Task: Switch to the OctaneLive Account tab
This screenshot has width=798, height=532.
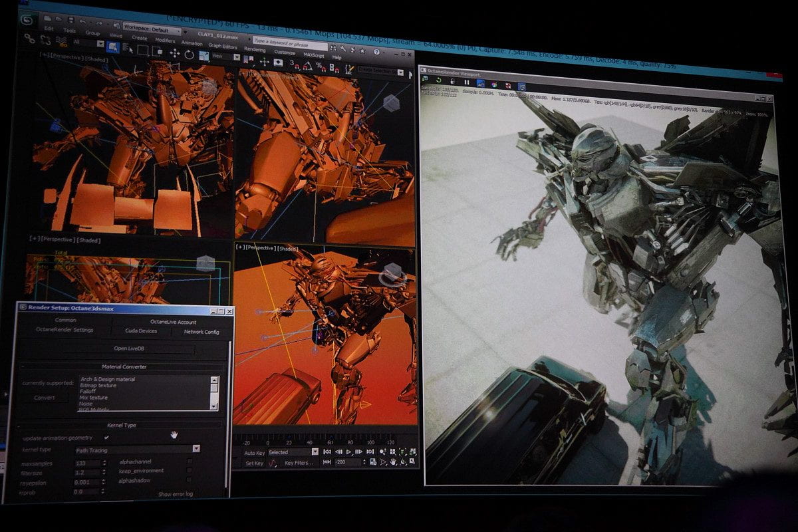Action: pos(173,322)
